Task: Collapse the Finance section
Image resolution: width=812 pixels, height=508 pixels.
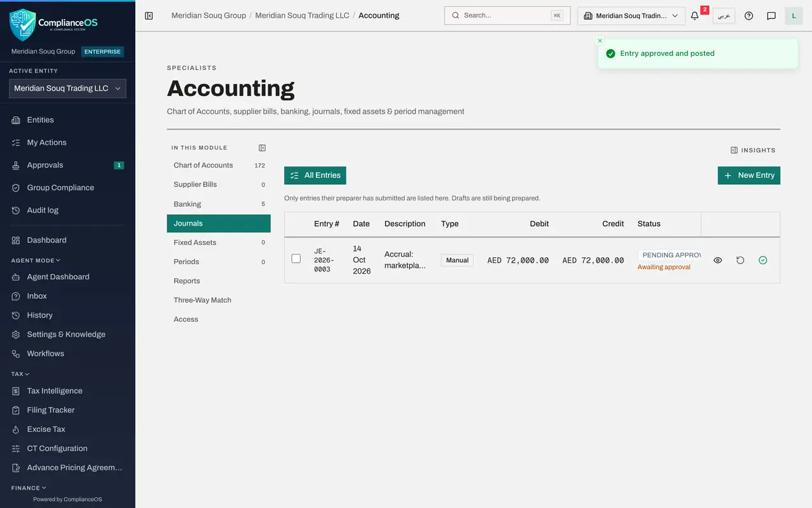Action: click(x=29, y=488)
